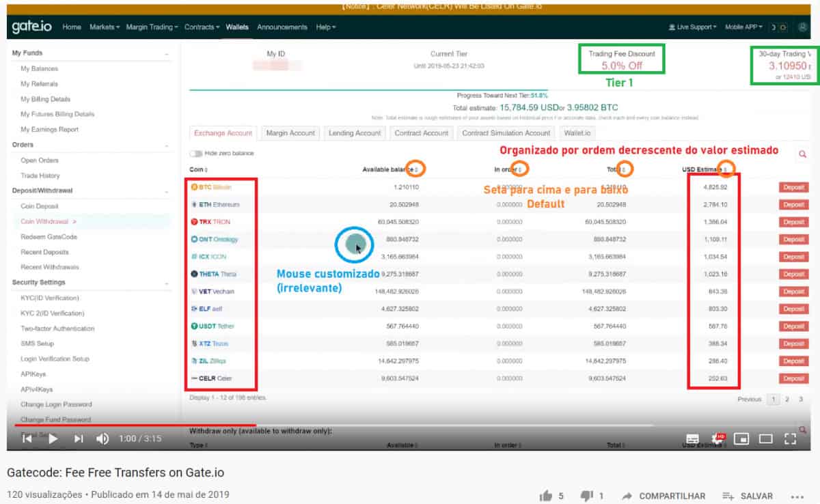Viewport: 820px width, 504px height.
Task: Seek using the red video progress bar
Action: [135, 425]
